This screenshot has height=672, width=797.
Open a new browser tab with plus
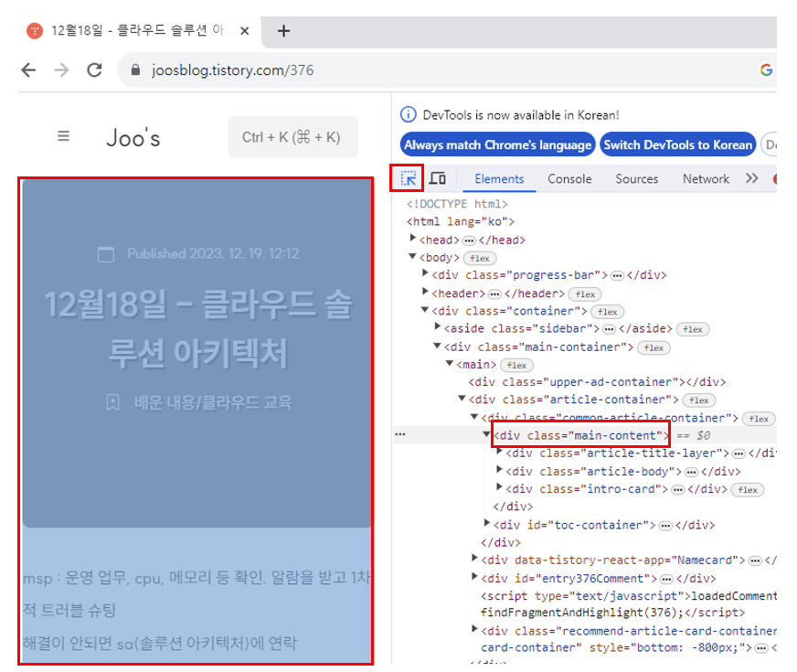(283, 31)
